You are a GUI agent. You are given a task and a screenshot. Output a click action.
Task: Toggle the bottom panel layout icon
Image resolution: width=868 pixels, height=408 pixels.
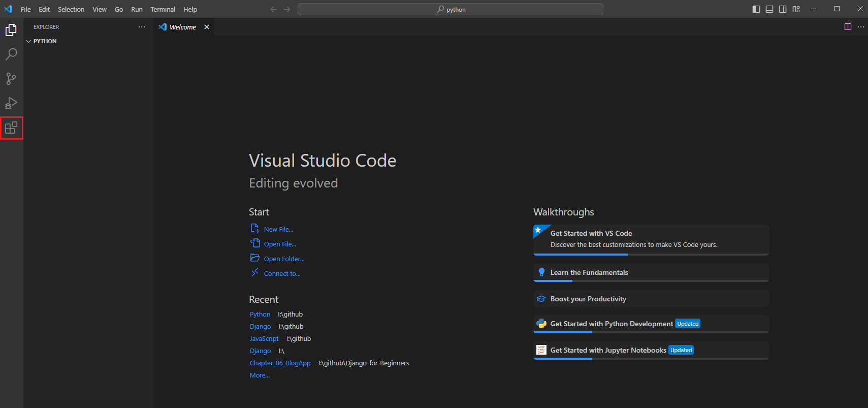click(x=769, y=9)
